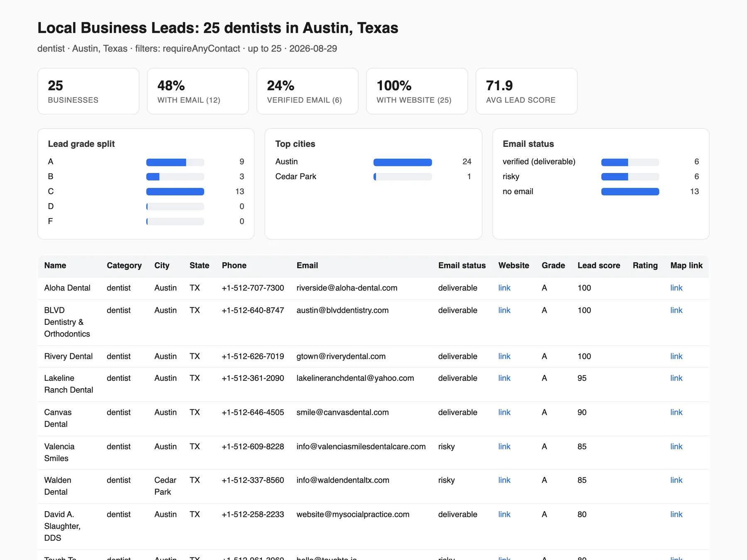747x560 pixels.
Task: Click phone number +1-512-707-7300
Action: tap(253, 288)
